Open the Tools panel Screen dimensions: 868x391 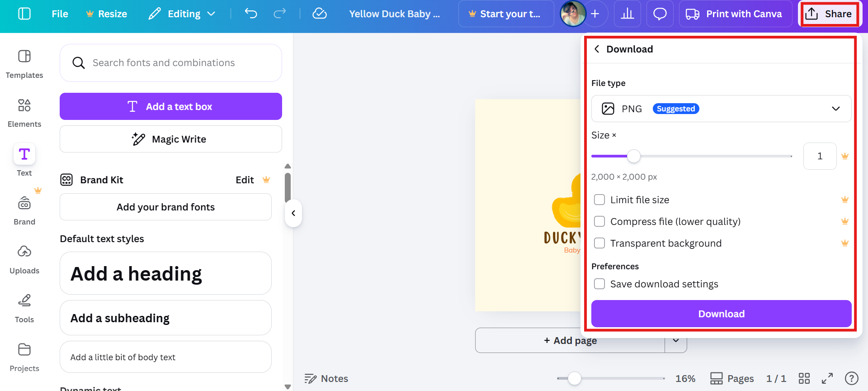24,308
